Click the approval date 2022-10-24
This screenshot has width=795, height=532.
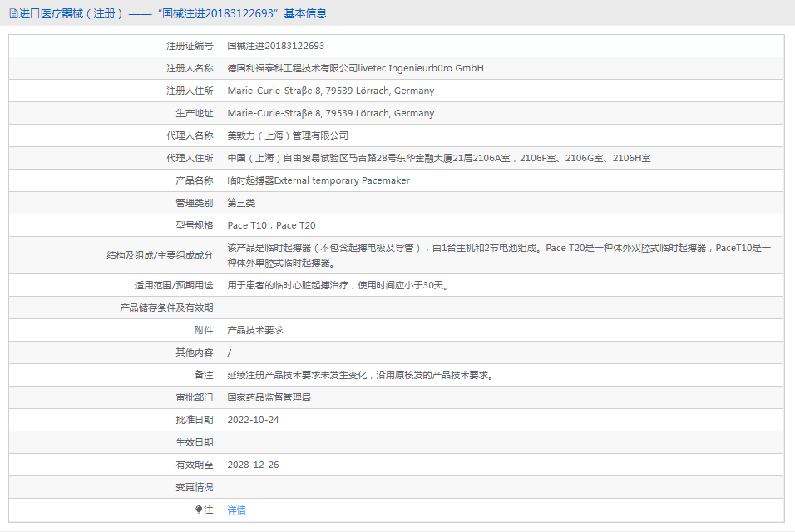(x=254, y=420)
